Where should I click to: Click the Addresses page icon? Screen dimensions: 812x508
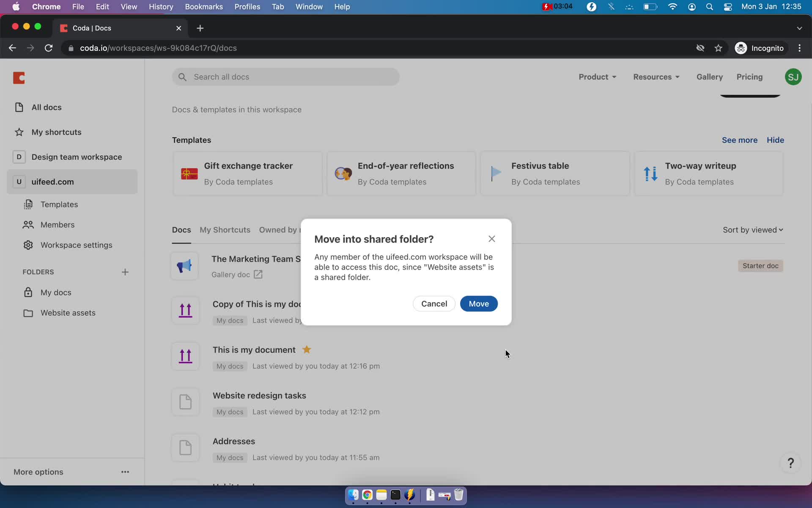coord(185,448)
